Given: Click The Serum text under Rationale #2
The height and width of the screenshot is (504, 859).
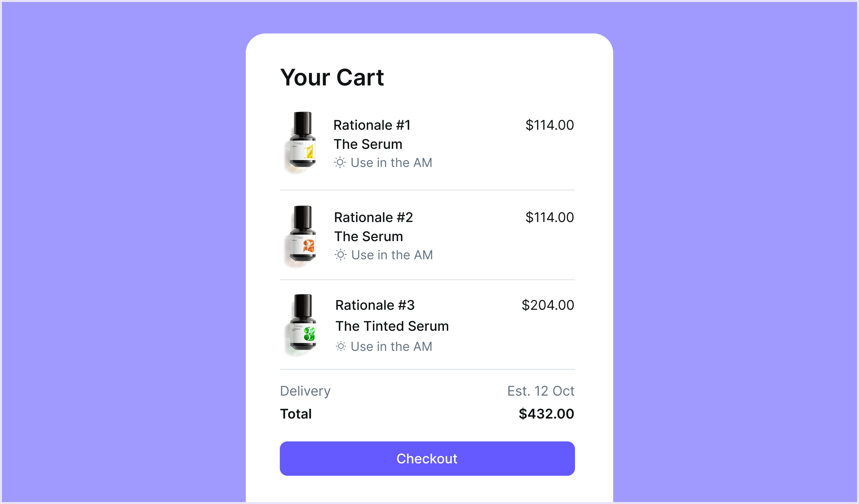Looking at the screenshot, I should [x=368, y=236].
